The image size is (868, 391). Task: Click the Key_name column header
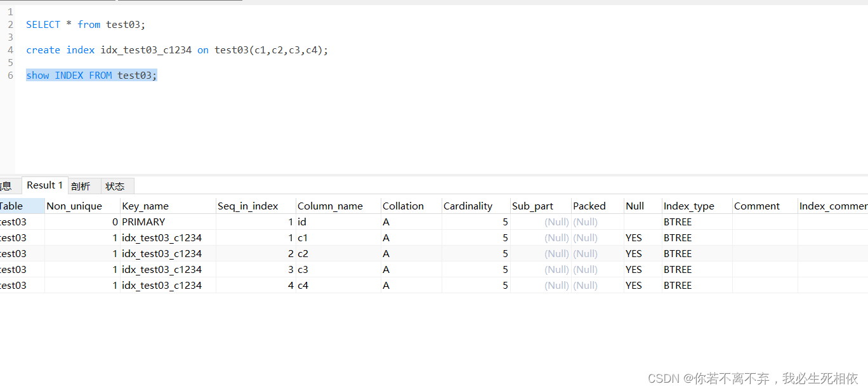pyautogui.click(x=145, y=206)
